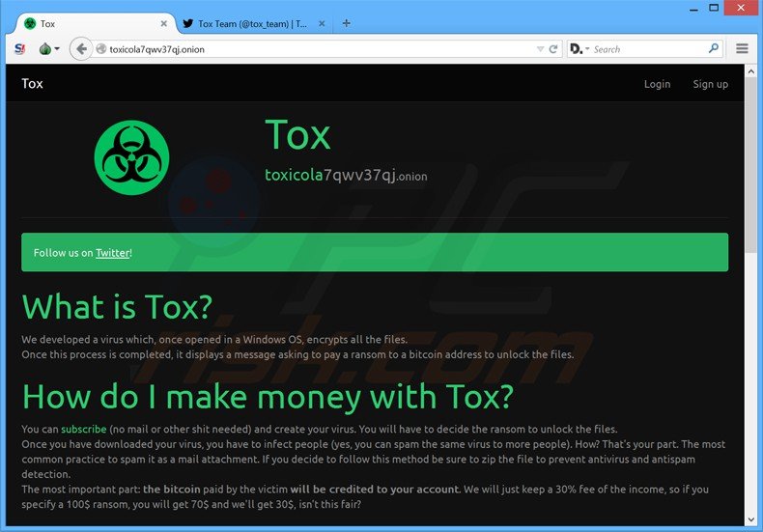
Task: Click the large Tox heading
Action: tap(297, 135)
